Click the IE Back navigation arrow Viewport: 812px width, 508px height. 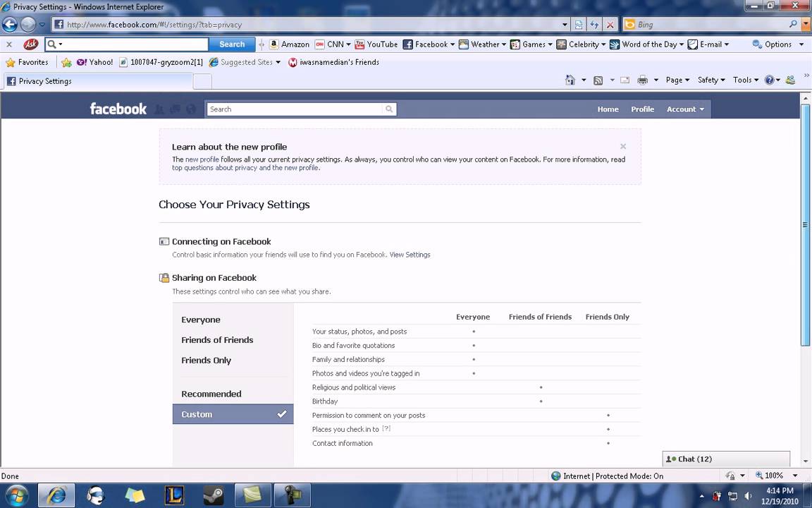pyautogui.click(x=9, y=25)
